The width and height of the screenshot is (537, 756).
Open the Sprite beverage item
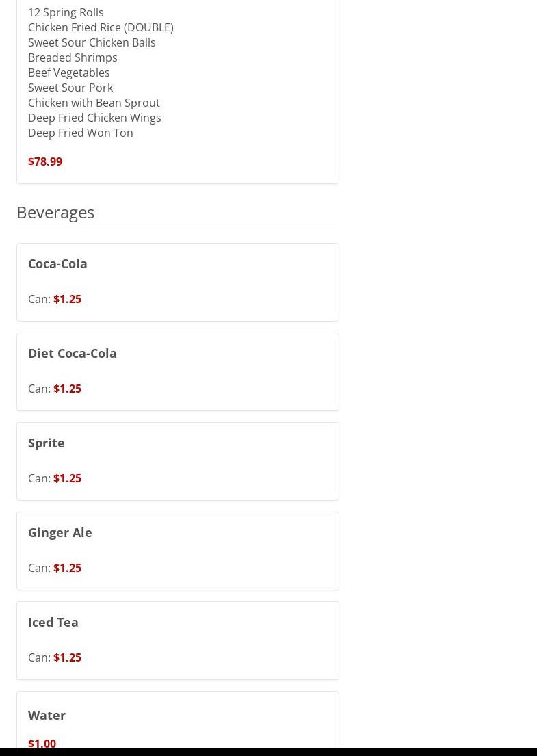(46, 443)
